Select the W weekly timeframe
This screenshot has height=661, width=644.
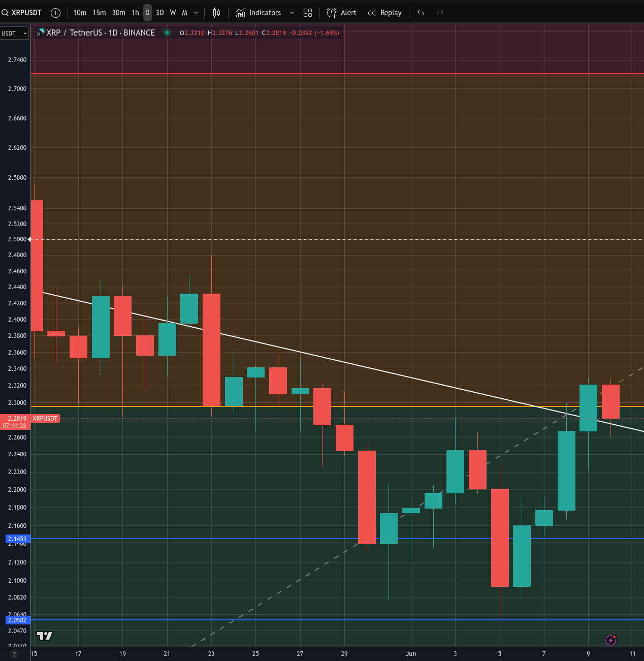click(x=173, y=13)
